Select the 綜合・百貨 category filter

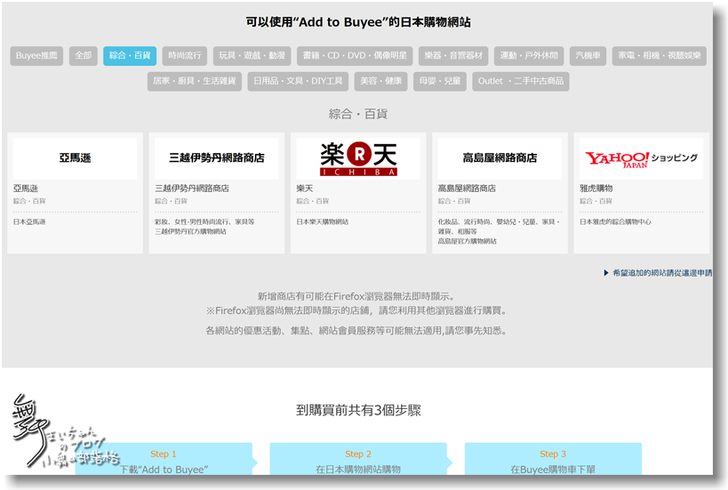[x=130, y=56]
